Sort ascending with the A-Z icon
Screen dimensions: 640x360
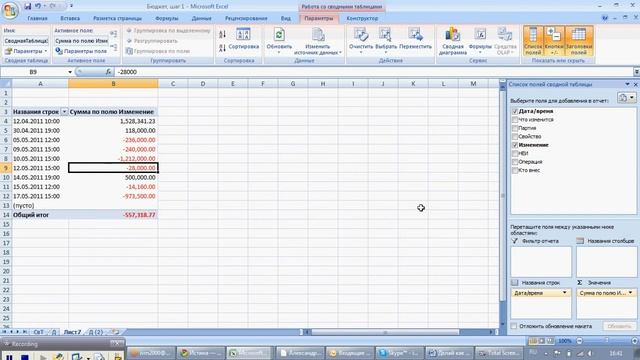click(x=222, y=34)
